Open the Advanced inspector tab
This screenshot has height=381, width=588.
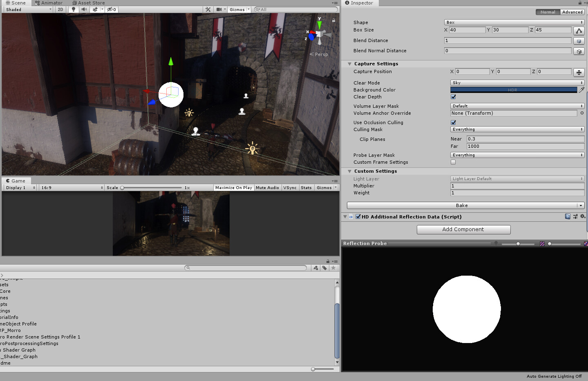click(572, 12)
